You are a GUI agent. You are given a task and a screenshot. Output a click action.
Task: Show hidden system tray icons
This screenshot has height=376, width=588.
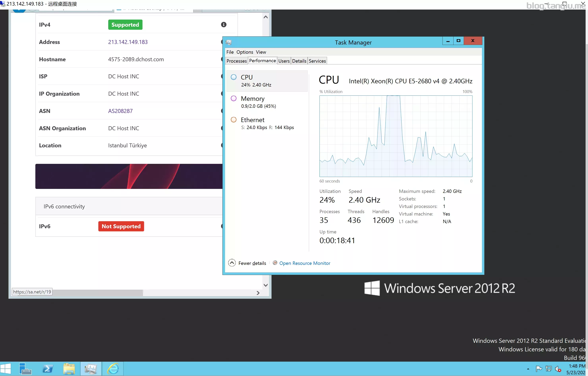pyautogui.click(x=528, y=369)
